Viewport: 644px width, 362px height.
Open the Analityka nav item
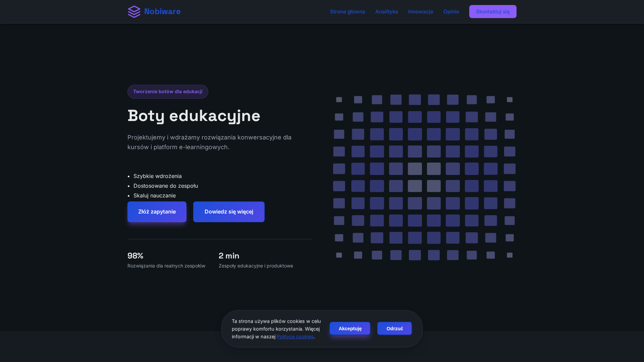click(x=387, y=12)
